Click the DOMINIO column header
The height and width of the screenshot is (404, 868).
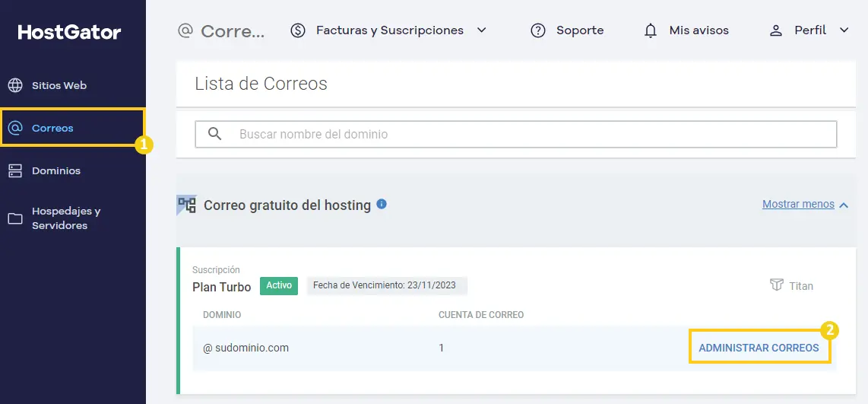point(222,315)
